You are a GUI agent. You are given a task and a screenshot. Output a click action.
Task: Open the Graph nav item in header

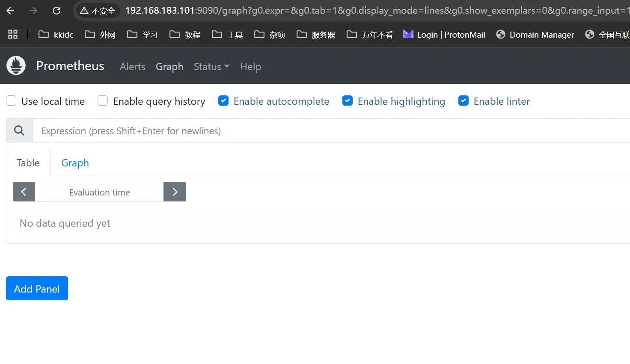(x=169, y=67)
